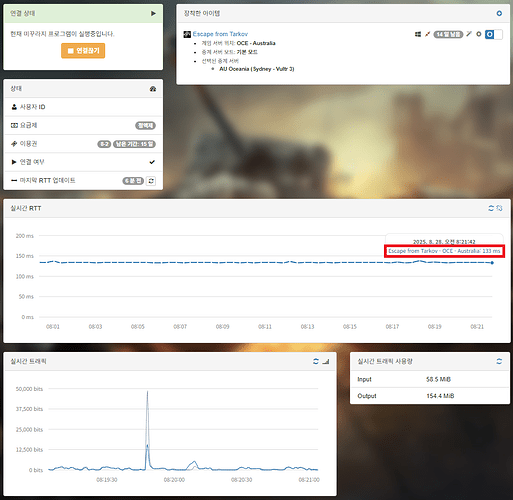The width and height of the screenshot is (513, 500).
Task: Refresh the last RTT update with reload button
Action: [151, 181]
